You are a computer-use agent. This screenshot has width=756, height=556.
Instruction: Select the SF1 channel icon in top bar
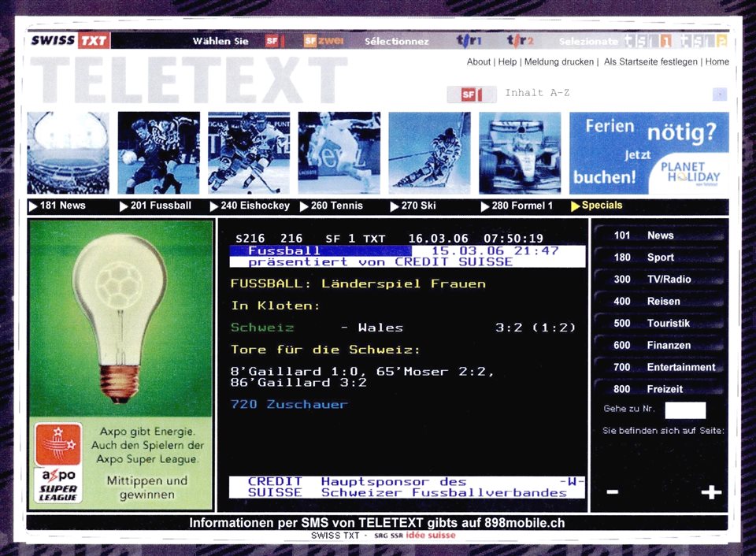coord(274,41)
